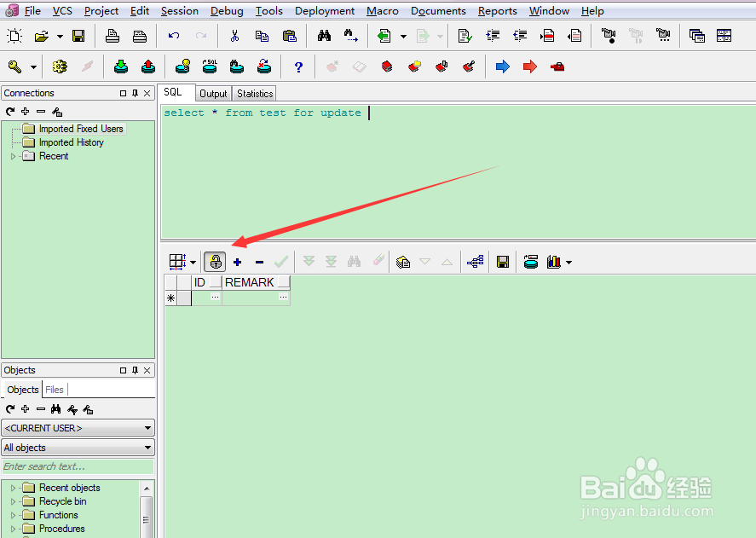Click the blue question mark Help icon
The image size is (756, 538).
[x=298, y=67]
